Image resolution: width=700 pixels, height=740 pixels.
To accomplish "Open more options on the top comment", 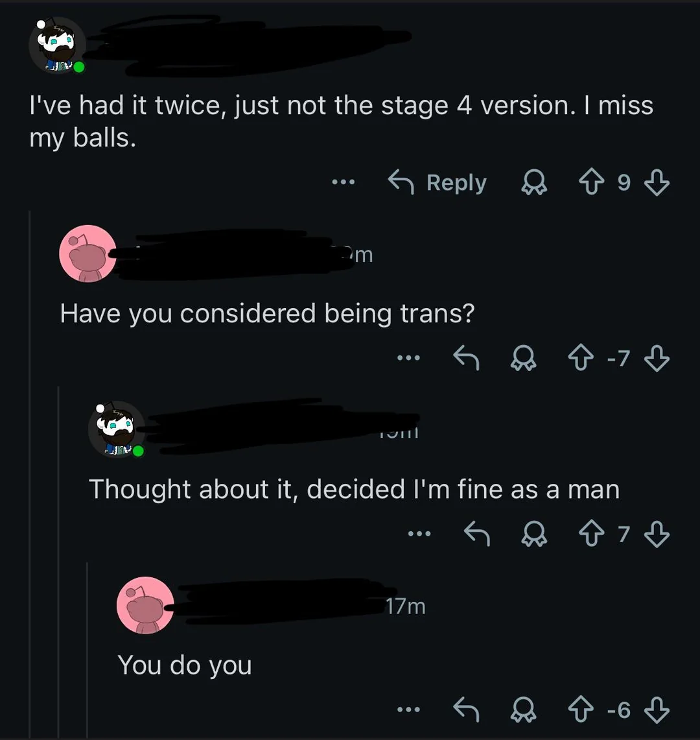I will [x=343, y=183].
